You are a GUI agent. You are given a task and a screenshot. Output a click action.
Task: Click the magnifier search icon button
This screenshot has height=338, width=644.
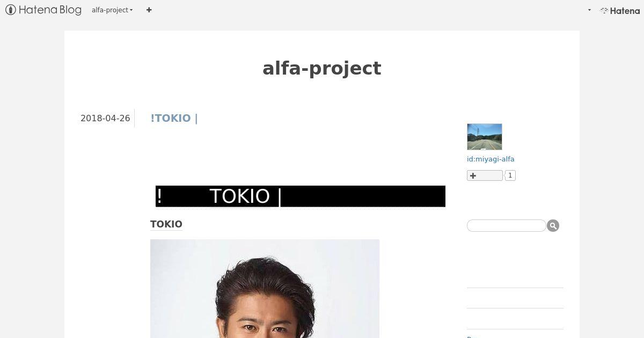(553, 226)
